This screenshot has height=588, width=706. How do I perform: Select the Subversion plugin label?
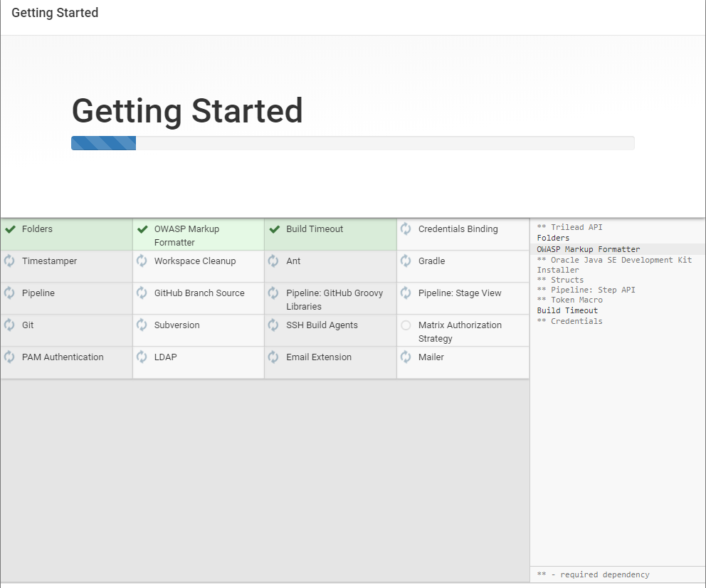coord(177,325)
